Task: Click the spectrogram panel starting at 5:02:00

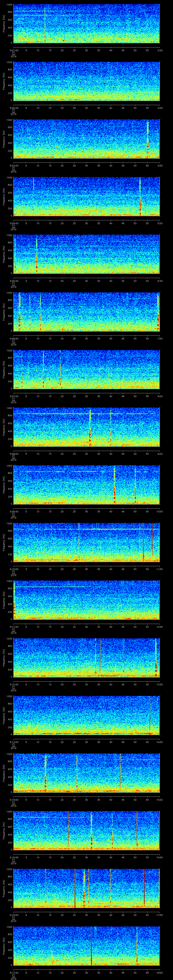Action: [x=87, y=81]
